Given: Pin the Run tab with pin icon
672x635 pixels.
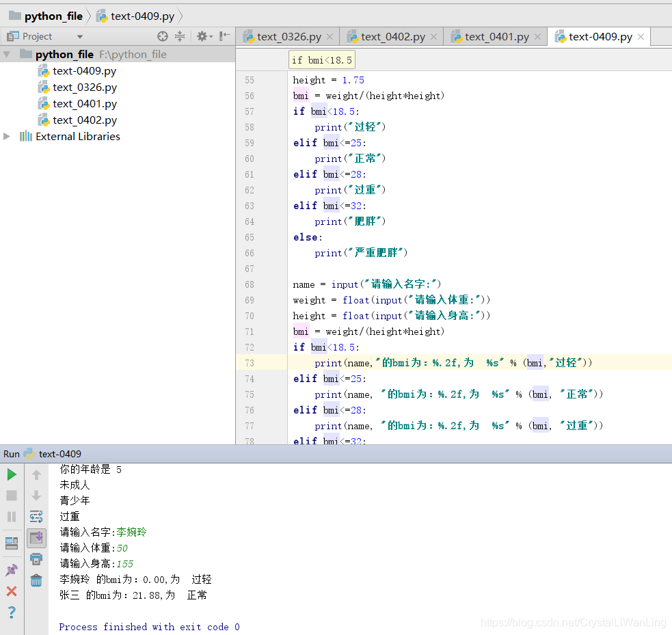Looking at the screenshot, I should pyautogui.click(x=12, y=570).
